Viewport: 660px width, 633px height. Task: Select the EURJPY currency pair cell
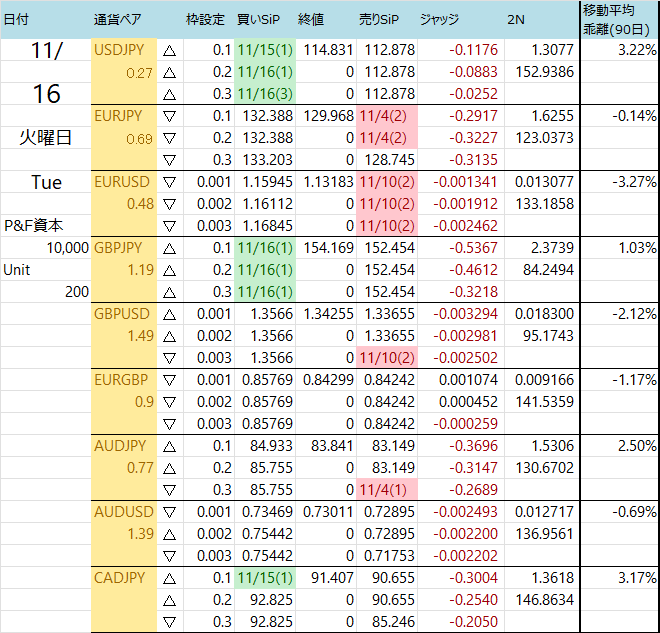pyautogui.click(x=124, y=116)
